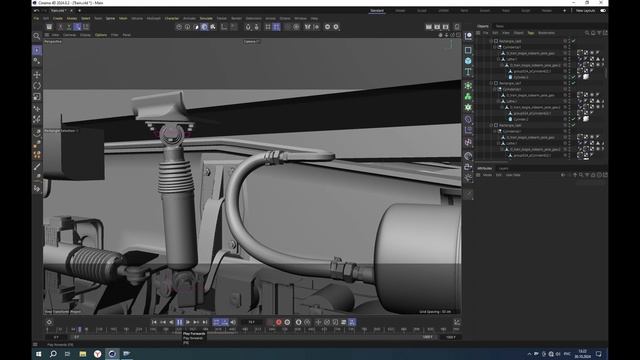
Task: Open the Character menu
Action: point(171,18)
